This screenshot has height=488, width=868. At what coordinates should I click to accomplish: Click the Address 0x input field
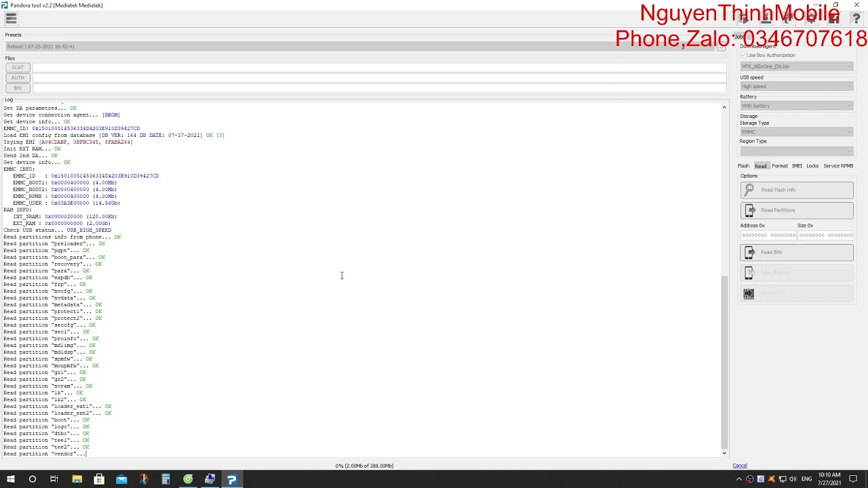point(768,235)
